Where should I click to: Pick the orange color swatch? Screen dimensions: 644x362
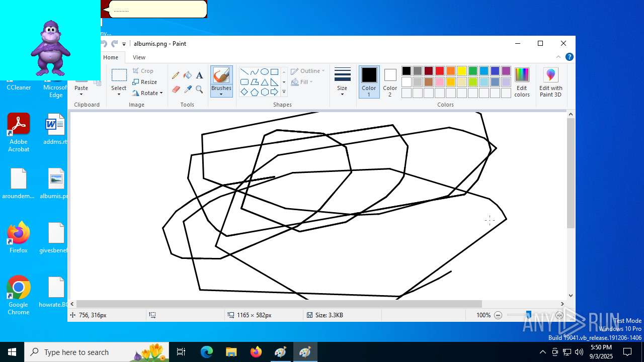tap(451, 71)
